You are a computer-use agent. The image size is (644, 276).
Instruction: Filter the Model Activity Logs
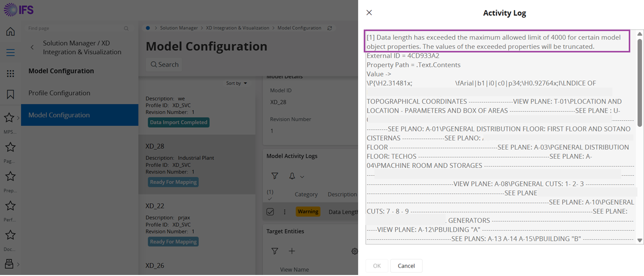coord(275,176)
